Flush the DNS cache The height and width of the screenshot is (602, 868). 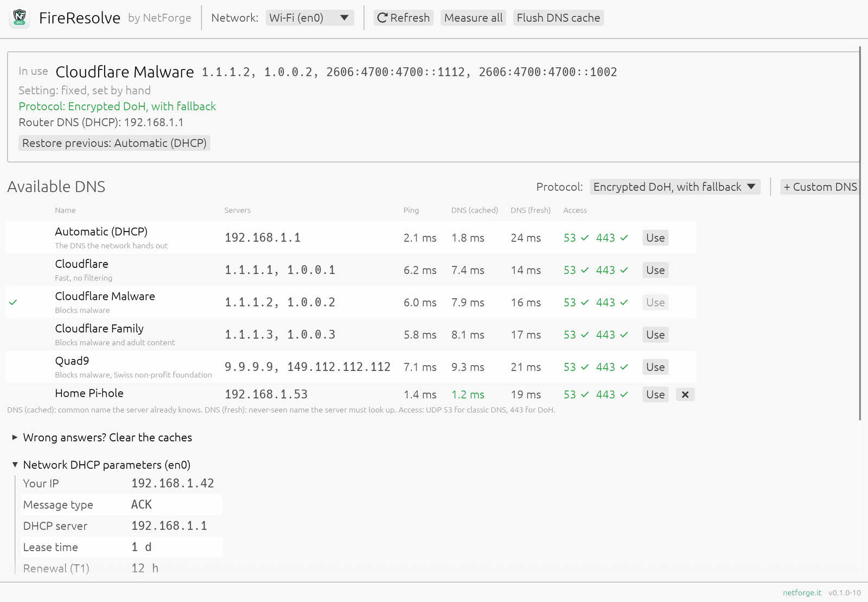tap(558, 18)
